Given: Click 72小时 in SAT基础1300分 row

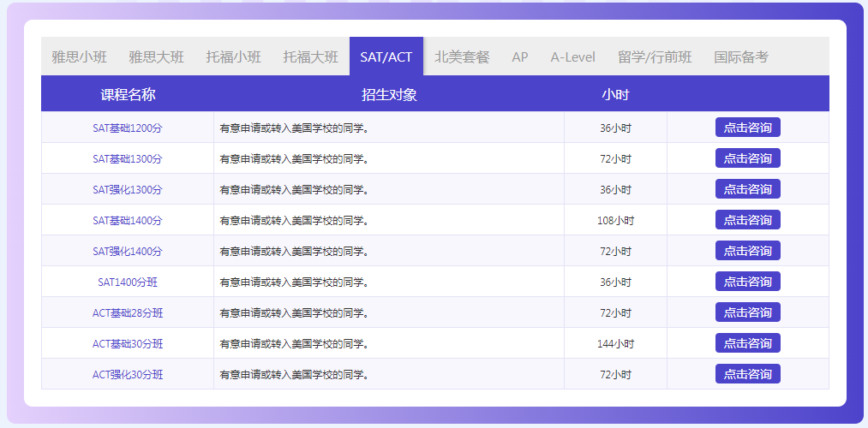Looking at the screenshot, I should 615,158.
